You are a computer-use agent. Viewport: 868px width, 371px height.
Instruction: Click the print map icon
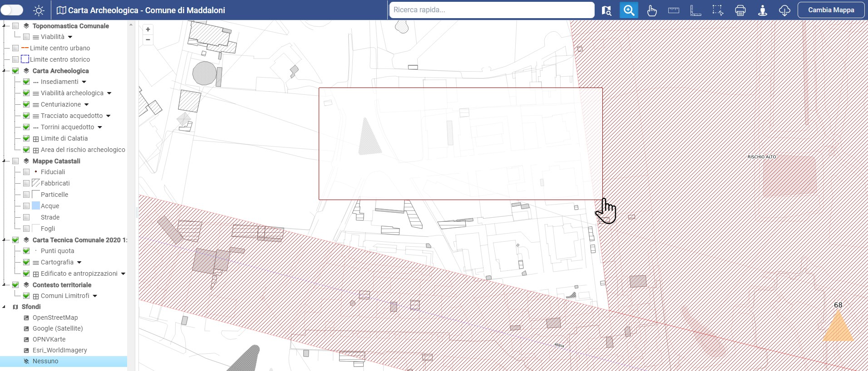point(740,10)
